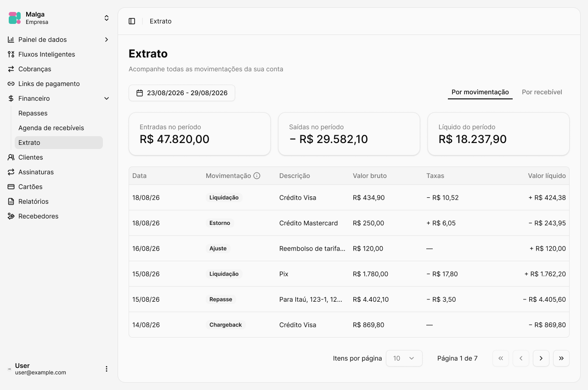
Task: Click the Fluxos Inteligentes icon
Action: (x=11, y=54)
